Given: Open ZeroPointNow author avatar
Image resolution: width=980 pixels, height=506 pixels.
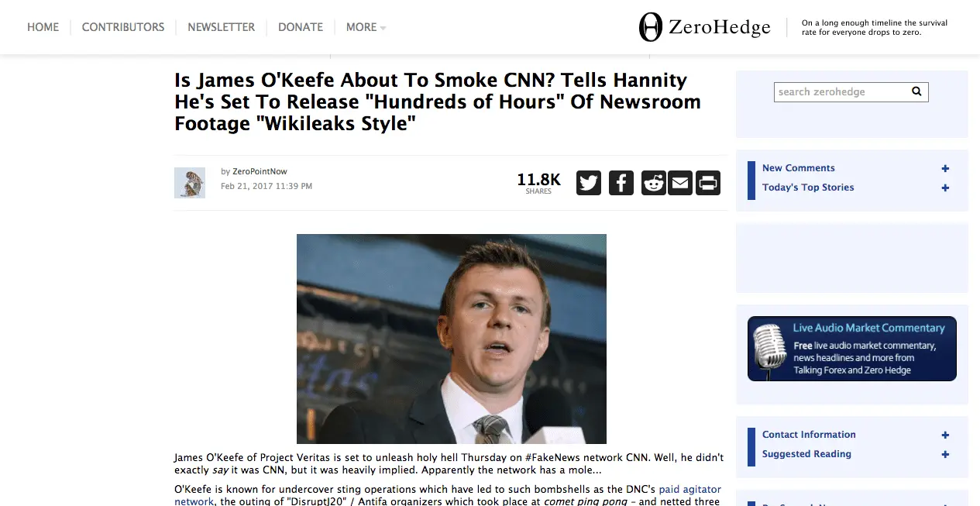Looking at the screenshot, I should (190, 183).
